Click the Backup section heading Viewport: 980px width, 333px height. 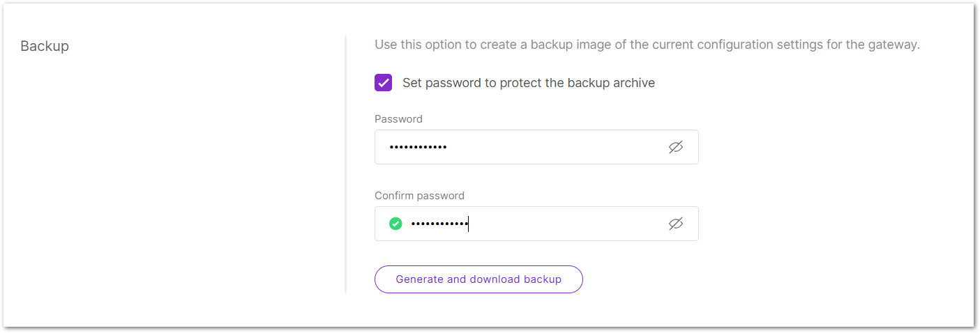45,47
